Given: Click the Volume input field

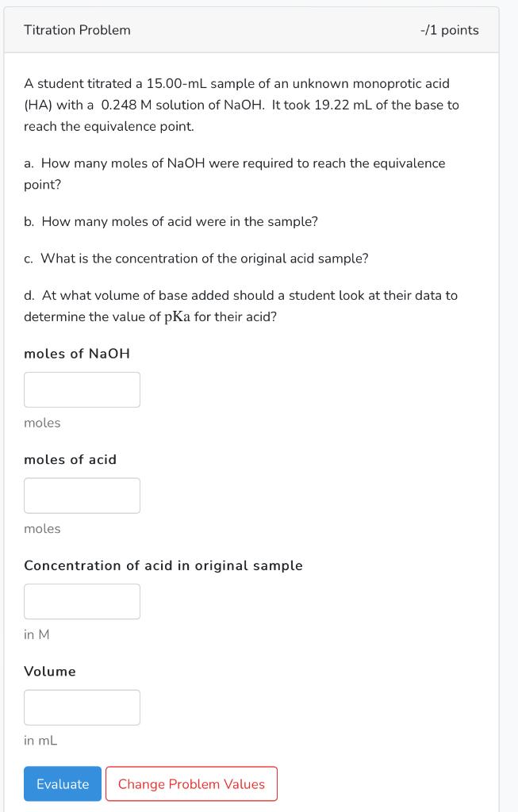Looking at the screenshot, I should pos(82,707).
